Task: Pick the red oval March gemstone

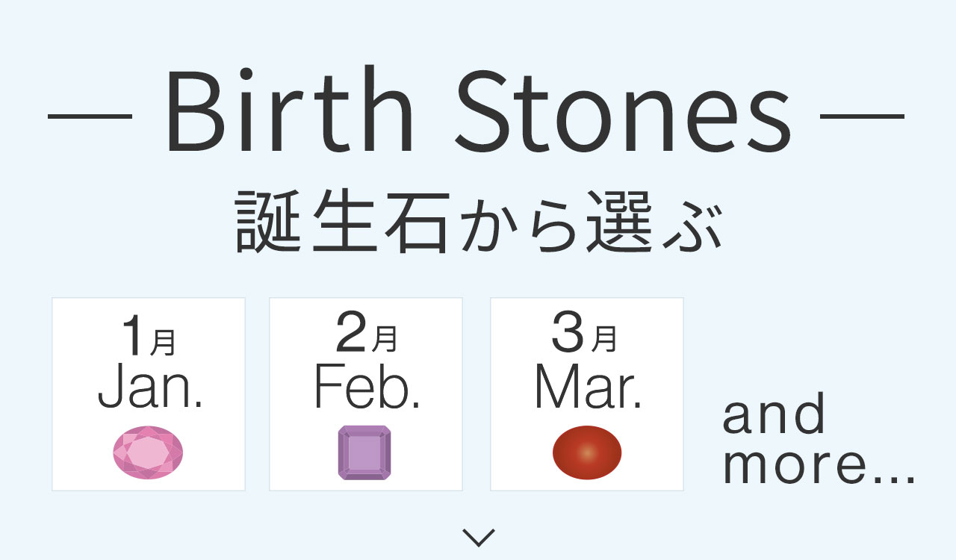Action: click(587, 452)
